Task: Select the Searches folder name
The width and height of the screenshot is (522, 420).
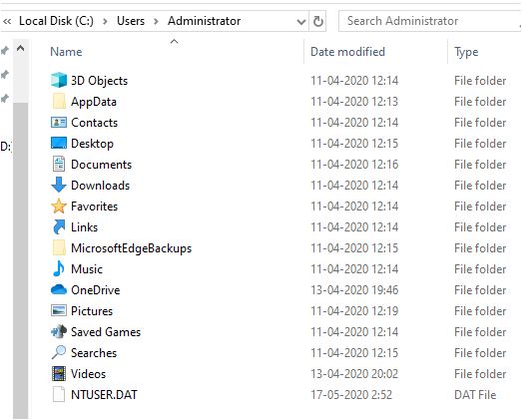Action: coord(94,353)
